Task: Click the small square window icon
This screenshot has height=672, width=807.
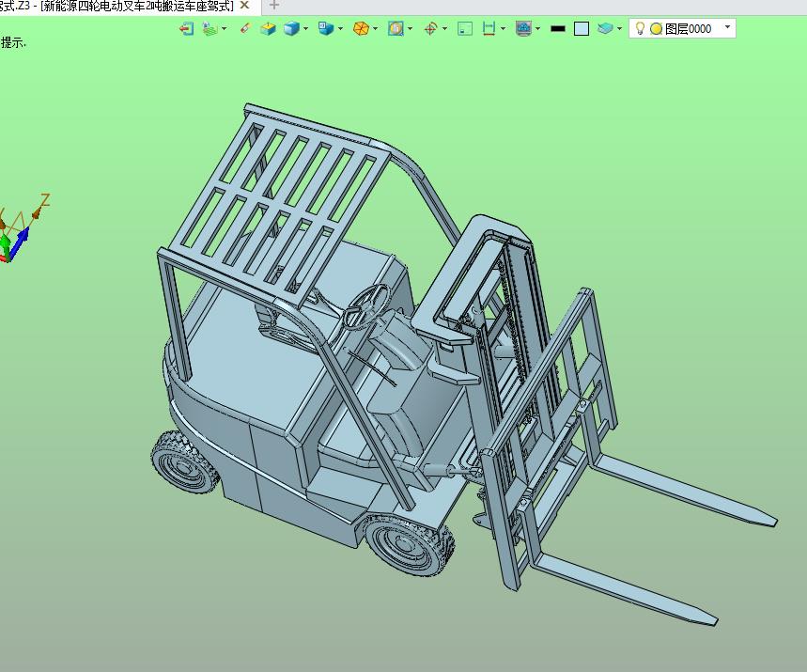Action: 465,29
